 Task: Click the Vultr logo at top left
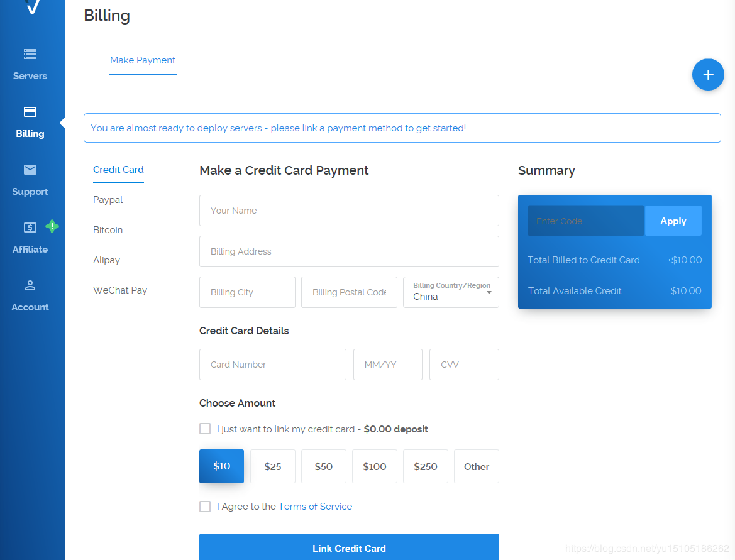[32, 6]
